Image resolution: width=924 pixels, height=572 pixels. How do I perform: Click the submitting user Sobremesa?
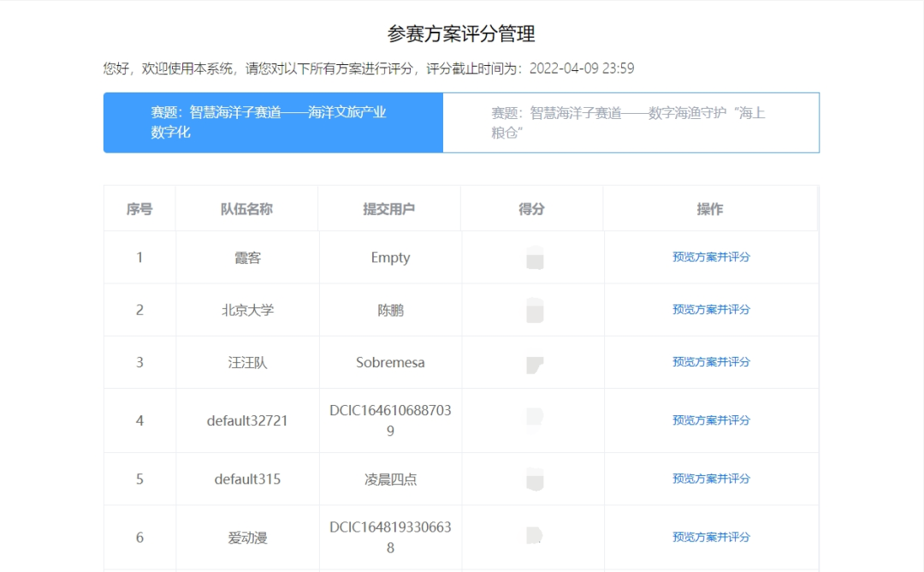click(x=390, y=363)
